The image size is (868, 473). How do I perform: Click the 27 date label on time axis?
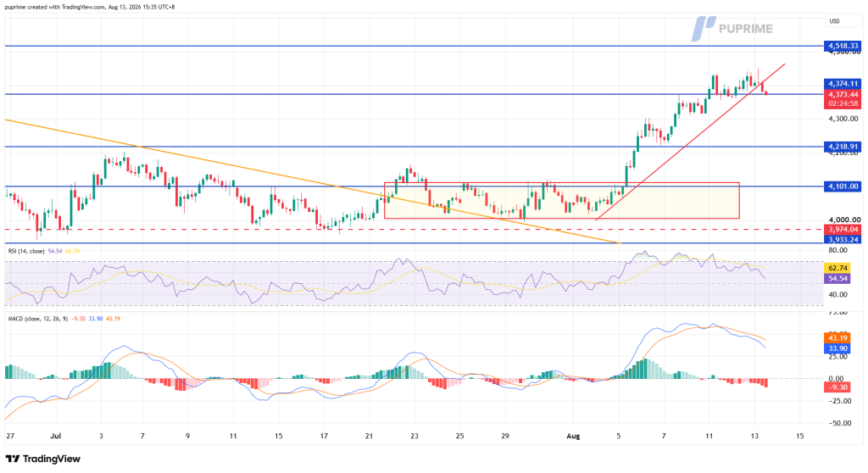pyautogui.click(x=9, y=436)
